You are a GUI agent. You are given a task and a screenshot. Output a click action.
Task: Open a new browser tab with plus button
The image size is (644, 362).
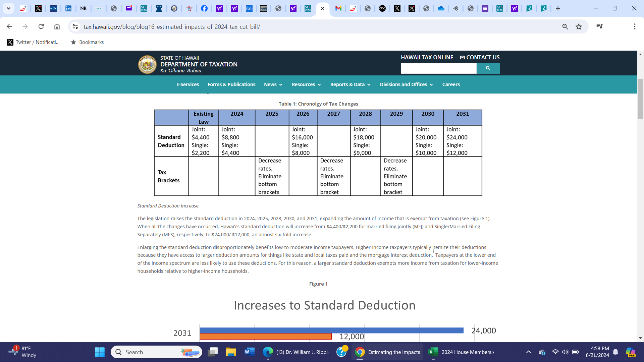[x=558, y=8]
